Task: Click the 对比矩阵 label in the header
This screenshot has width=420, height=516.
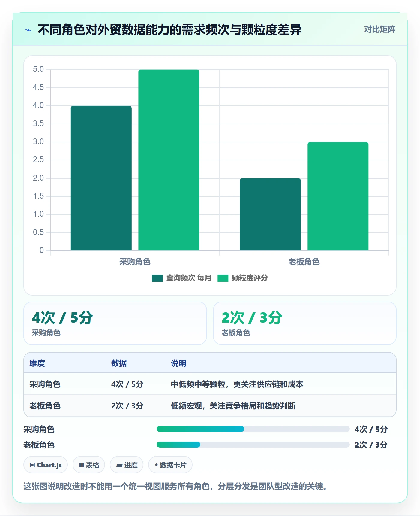Action: pos(379,29)
